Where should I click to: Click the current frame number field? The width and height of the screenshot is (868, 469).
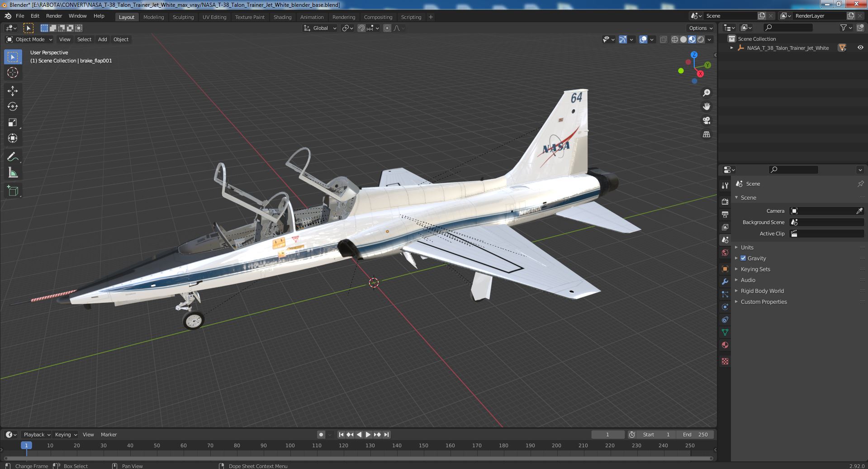[607, 435]
